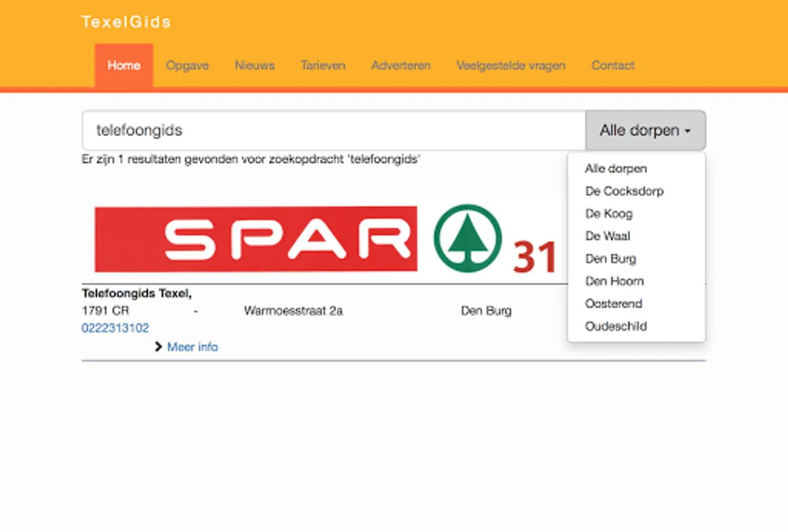Click the TexelGids site logo
The image size is (788, 532).
pyautogui.click(x=126, y=22)
